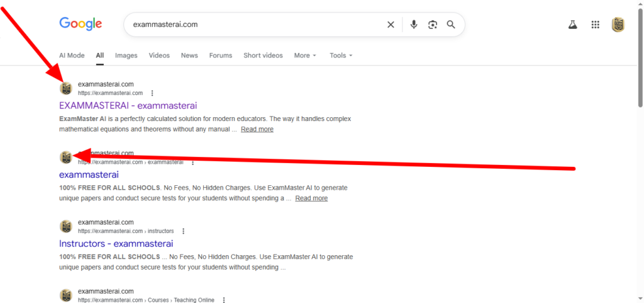This screenshot has width=644, height=303.
Task: Open Google apps grid
Action: click(595, 25)
